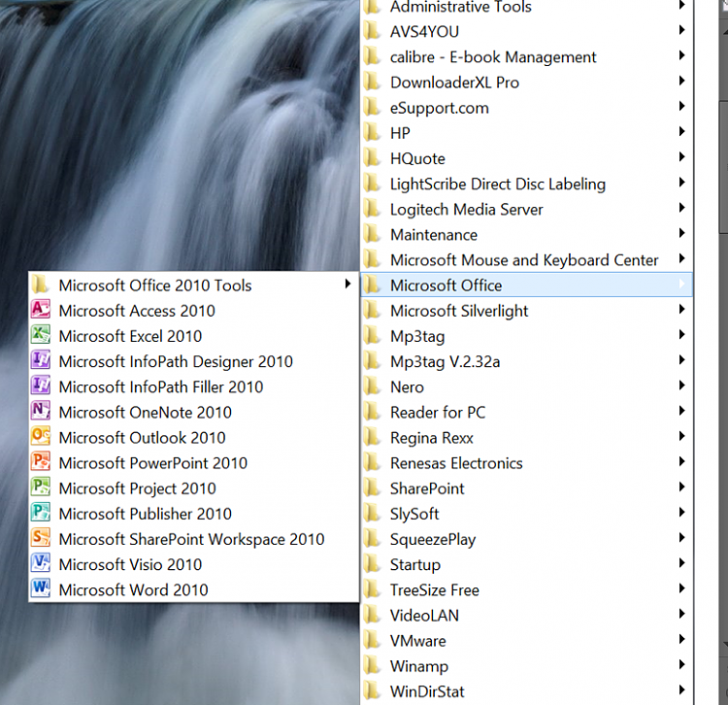Launch Microsoft Access 2010 from its label
728x705 pixels.
pyautogui.click(x=137, y=311)
